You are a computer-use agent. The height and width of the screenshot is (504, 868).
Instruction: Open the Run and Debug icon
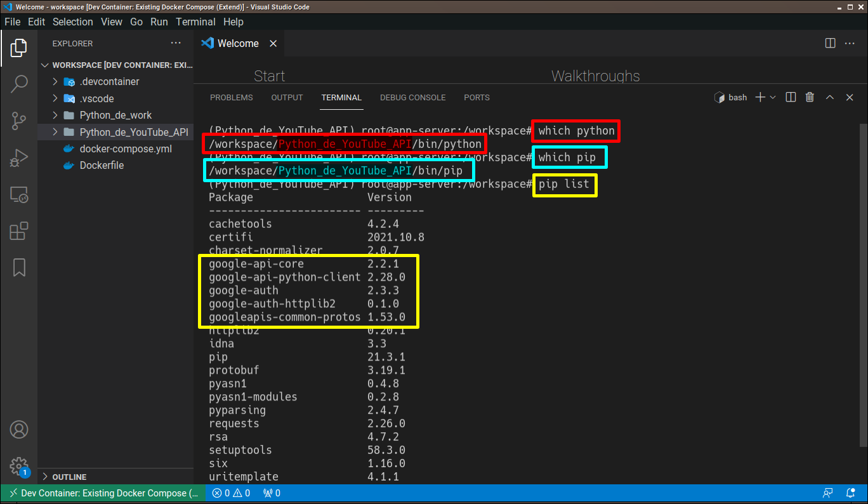point(19,158)
